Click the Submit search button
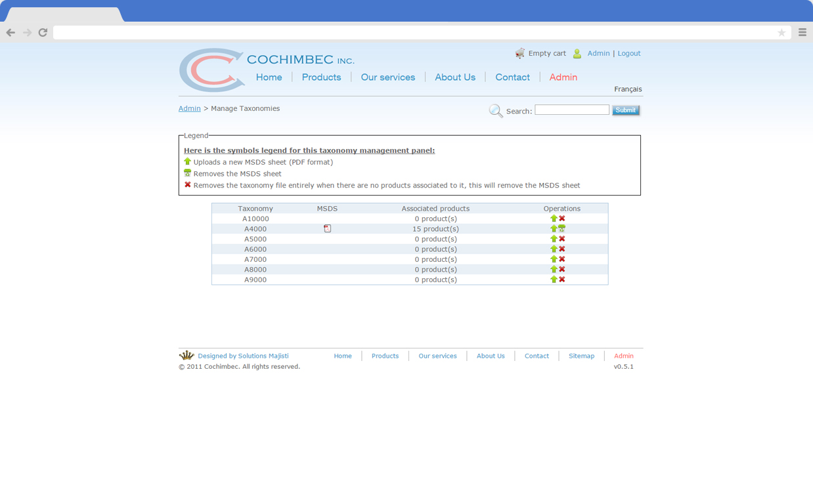Viewport: 813px width, 504px height. 625,110
